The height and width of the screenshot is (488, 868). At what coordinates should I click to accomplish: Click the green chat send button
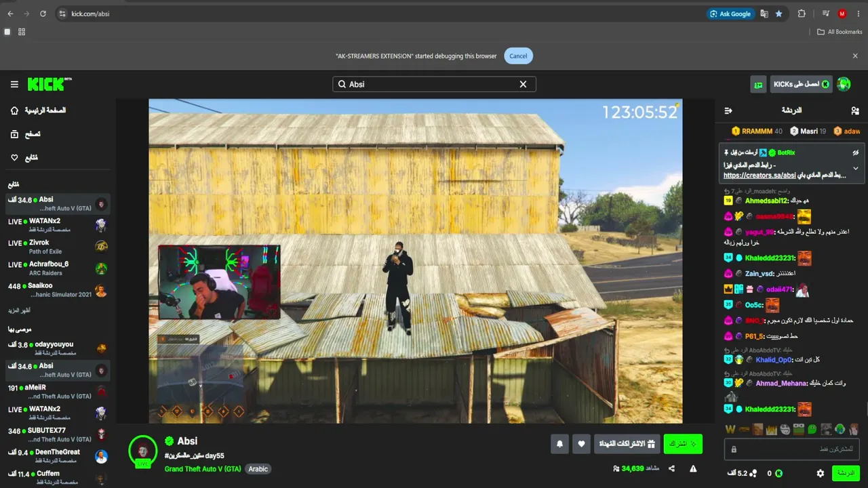(846, 473)
